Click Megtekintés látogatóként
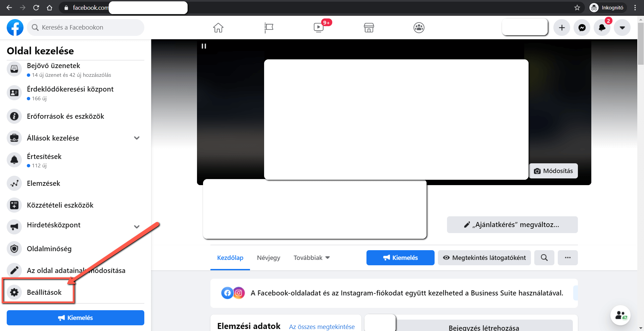 click(x=484, y=258)
